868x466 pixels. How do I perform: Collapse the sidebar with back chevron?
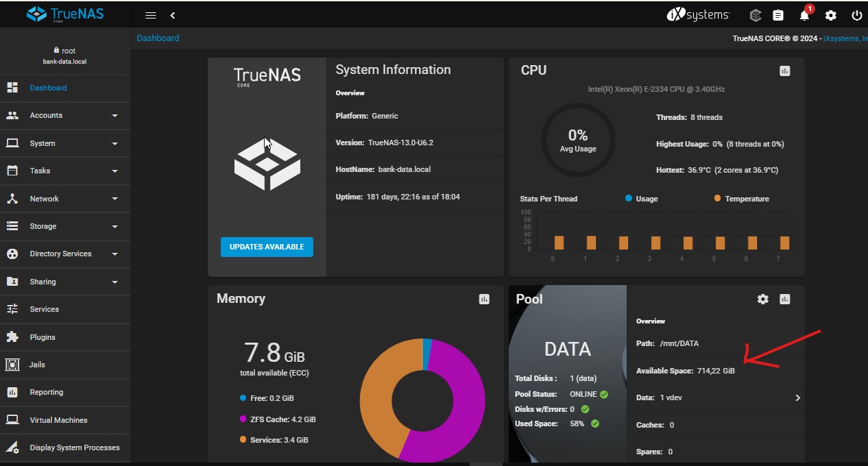click(172, 15)
